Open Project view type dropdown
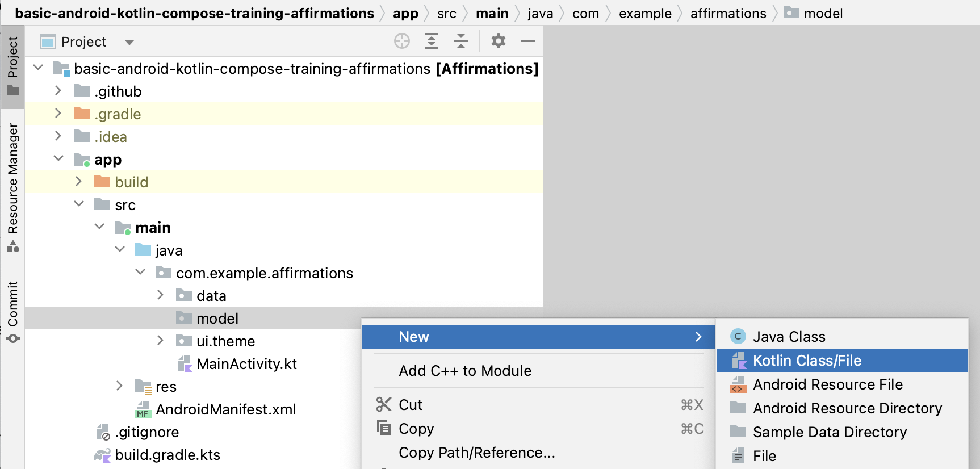The height and width of the screenshot is (469, 980). pyautogui.click(x=129, y=42)
